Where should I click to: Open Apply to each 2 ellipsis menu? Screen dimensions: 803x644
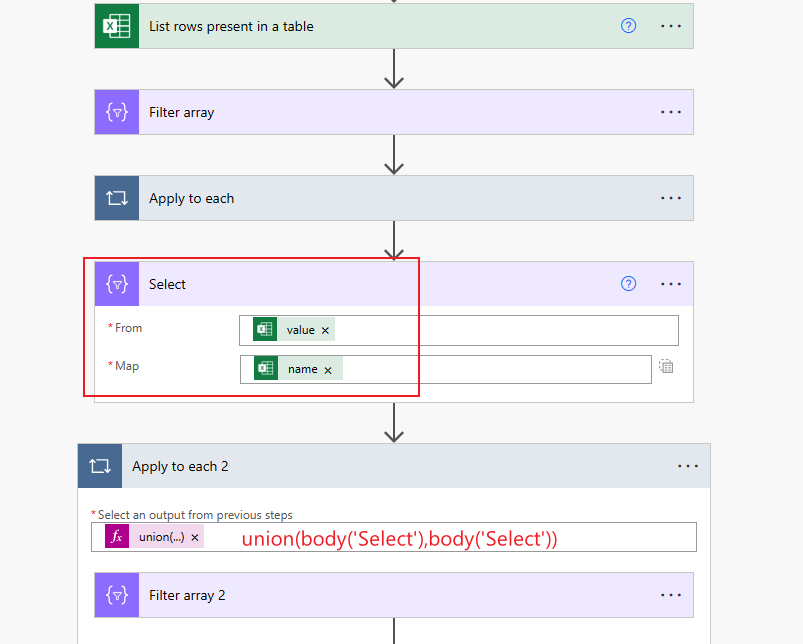tap(688, 466)
